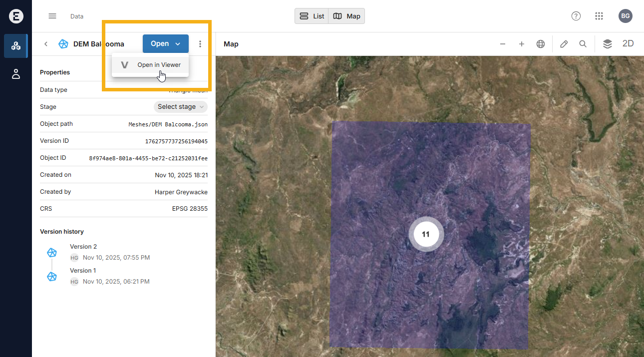Click the Evo logo icon
Screen dimensions: 644x357
tap(16, 16)
